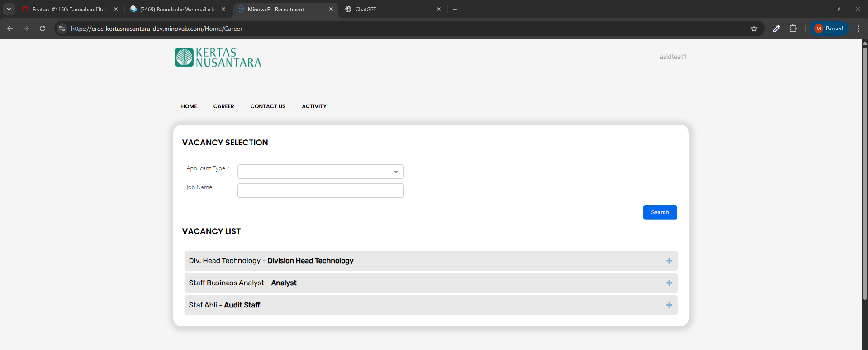This screenshot has width=868, height=350.
Task: Open the browser extensions puzzle icon
Action: pyautogui.click(x=793, y=29)
